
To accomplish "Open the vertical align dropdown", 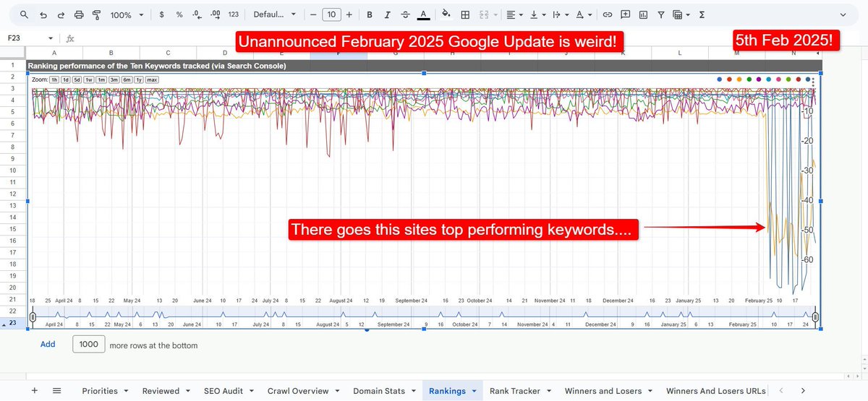I will [x=537, y=14].
